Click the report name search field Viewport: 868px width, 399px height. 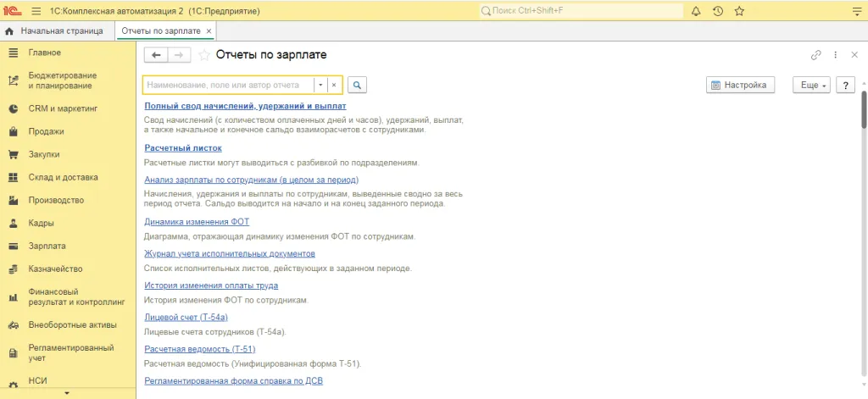[229, 86]
